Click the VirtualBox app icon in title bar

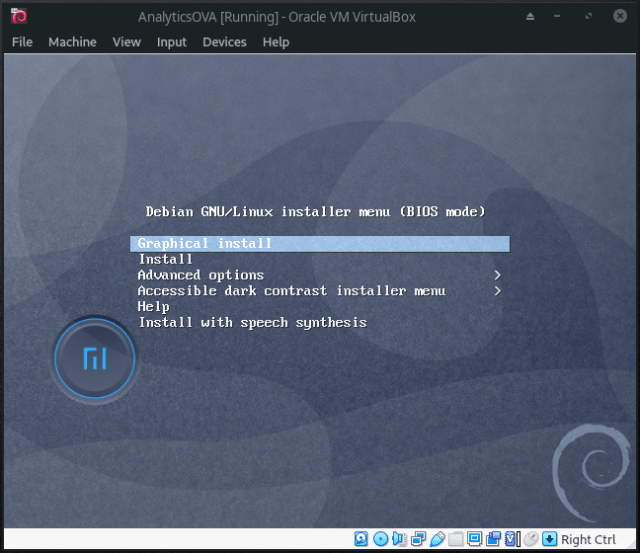coord(18,16)
